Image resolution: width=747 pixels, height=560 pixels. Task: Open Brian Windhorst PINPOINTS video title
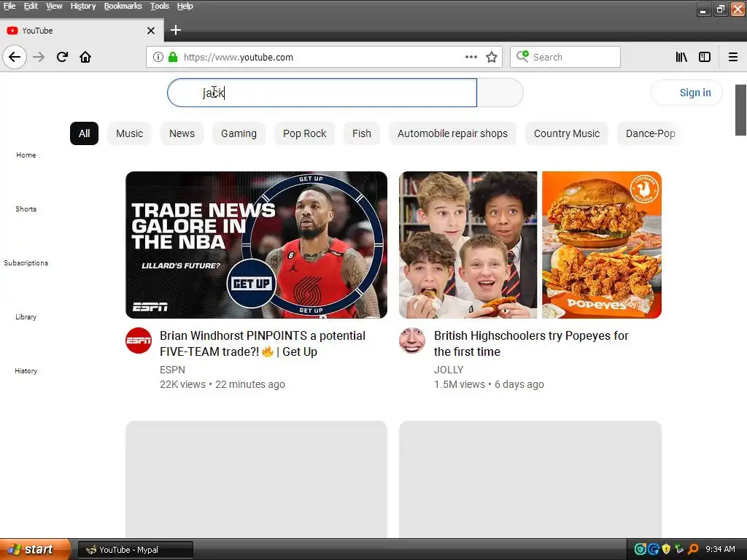click(263, 344)
